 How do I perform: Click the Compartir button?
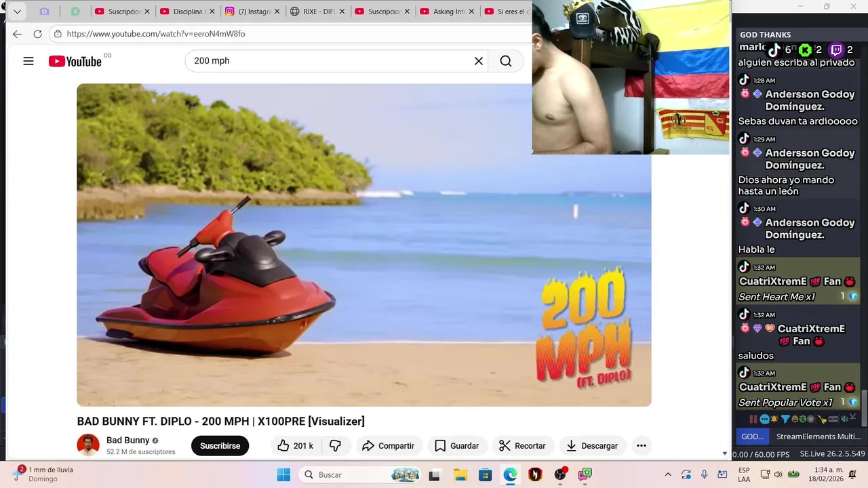pos(388,445)
